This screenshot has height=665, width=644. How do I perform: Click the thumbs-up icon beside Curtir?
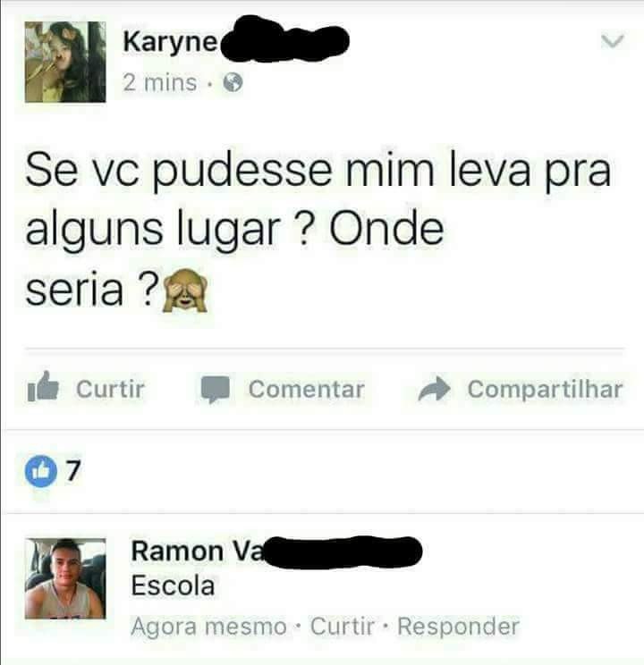[x=42, y=387]
